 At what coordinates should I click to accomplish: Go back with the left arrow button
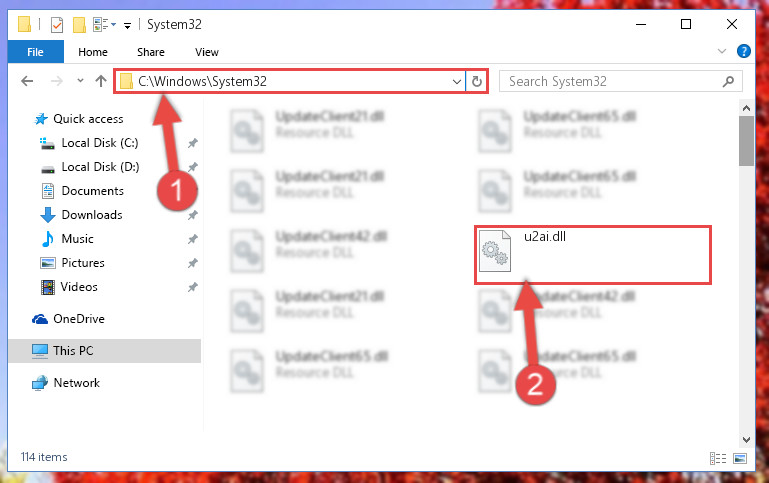coord(27,81)
